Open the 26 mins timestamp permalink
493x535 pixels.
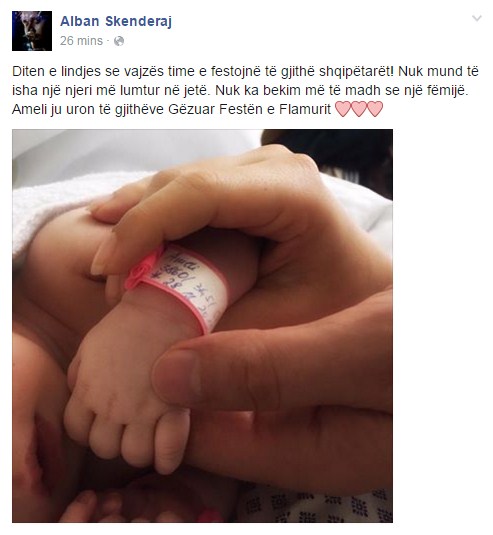(x=81, y=41)
